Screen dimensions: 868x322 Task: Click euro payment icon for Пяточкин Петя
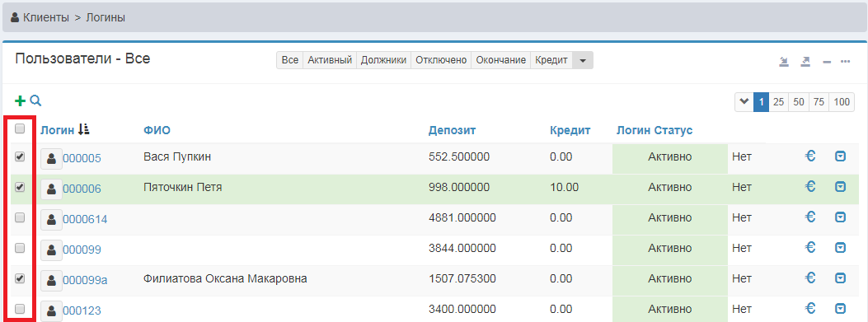click(x=810, y=187)
